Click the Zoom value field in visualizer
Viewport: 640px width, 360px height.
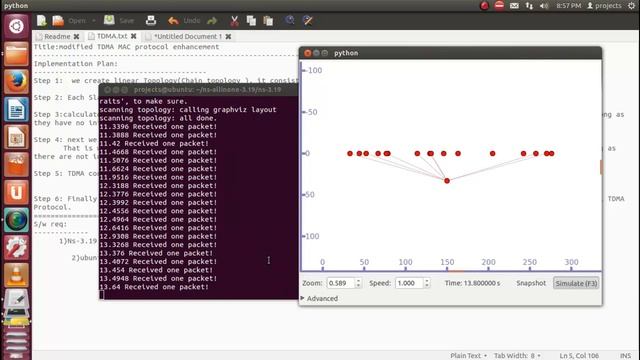(340, 283)
